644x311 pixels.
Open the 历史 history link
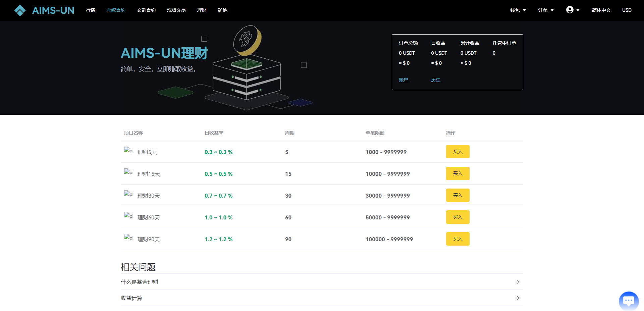tap(436, 80)
